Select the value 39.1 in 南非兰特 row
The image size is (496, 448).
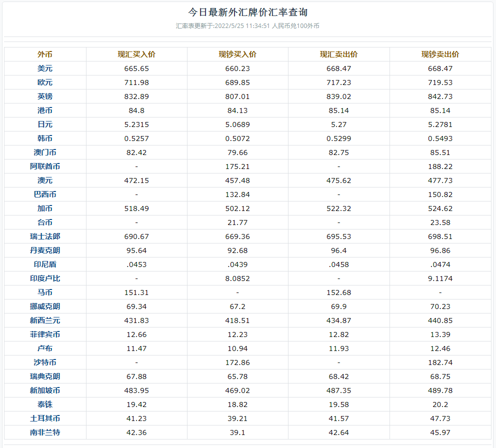tap(237, 432)
